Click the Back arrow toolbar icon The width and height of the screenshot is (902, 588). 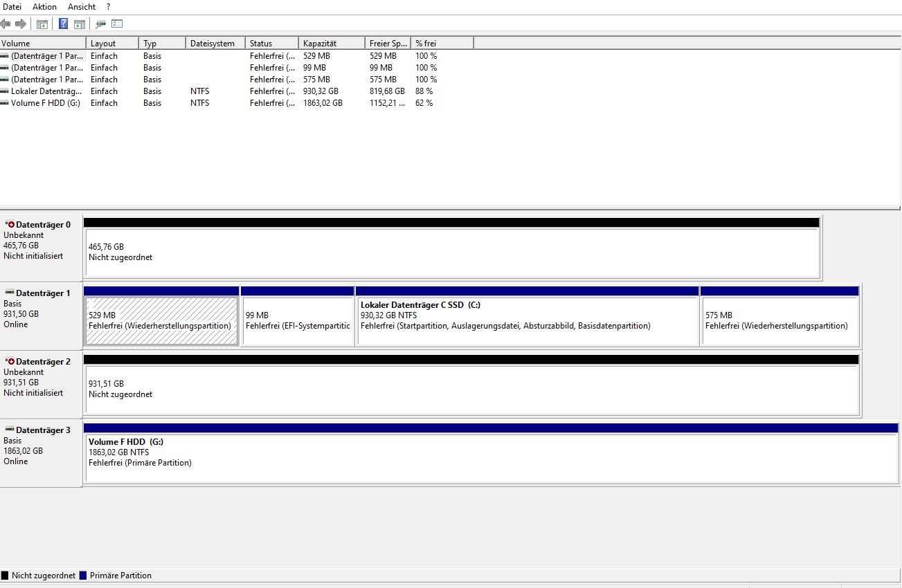(x=6, y=24)
